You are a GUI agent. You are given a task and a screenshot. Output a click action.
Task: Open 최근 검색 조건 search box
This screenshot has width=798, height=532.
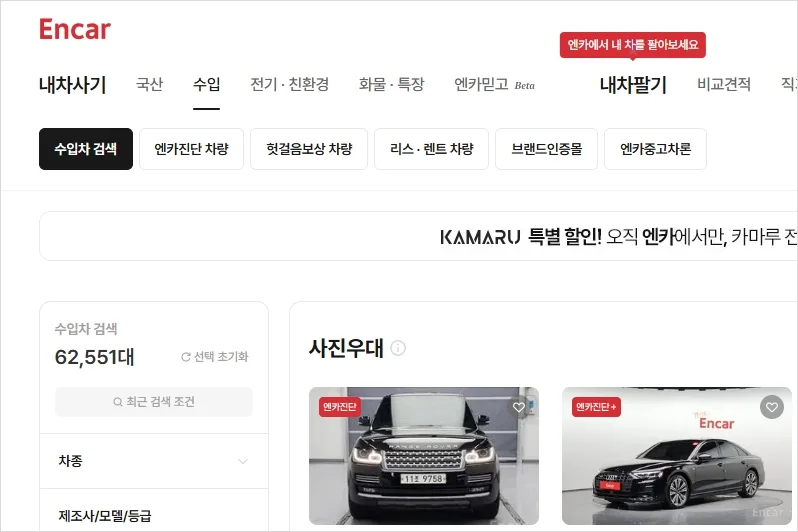(154, 402)
